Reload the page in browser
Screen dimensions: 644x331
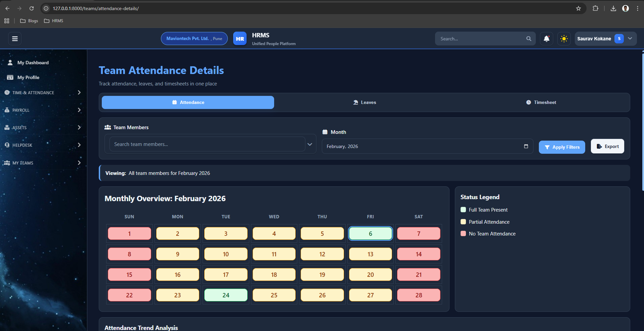pyautogui.click(x=32, y=8)
